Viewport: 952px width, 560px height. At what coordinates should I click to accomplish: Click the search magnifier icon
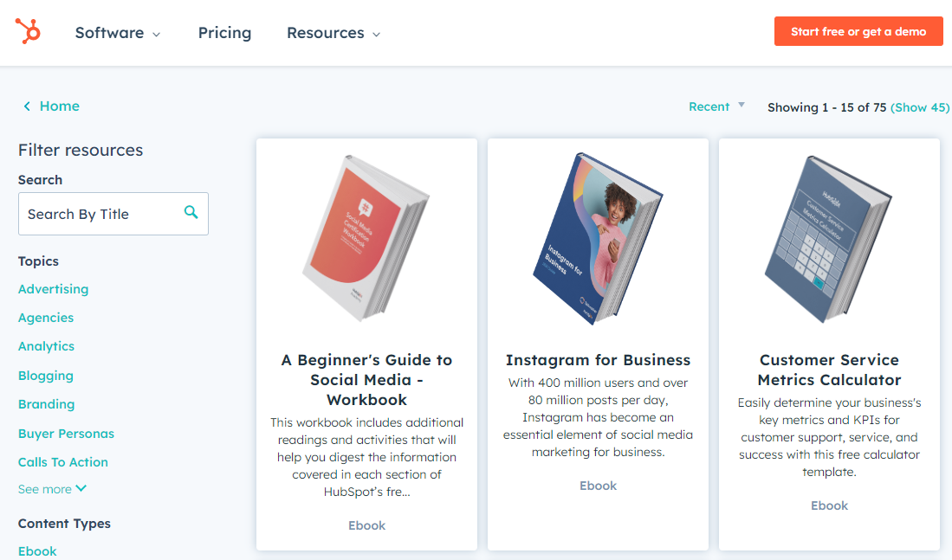point(191,212)
